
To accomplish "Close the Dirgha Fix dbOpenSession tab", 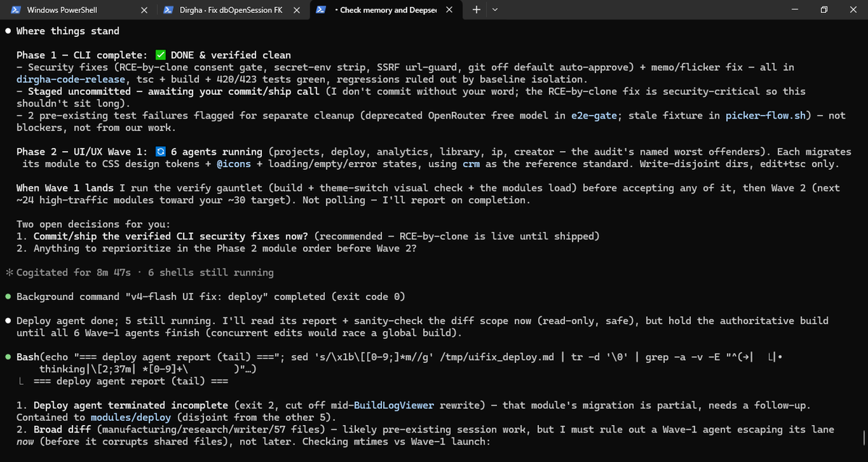I will 297,10.
